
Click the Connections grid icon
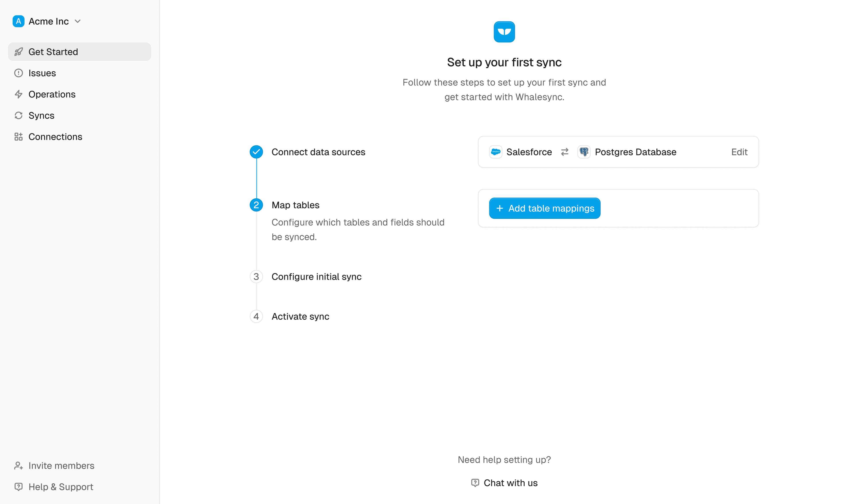[x=19, y=137]
